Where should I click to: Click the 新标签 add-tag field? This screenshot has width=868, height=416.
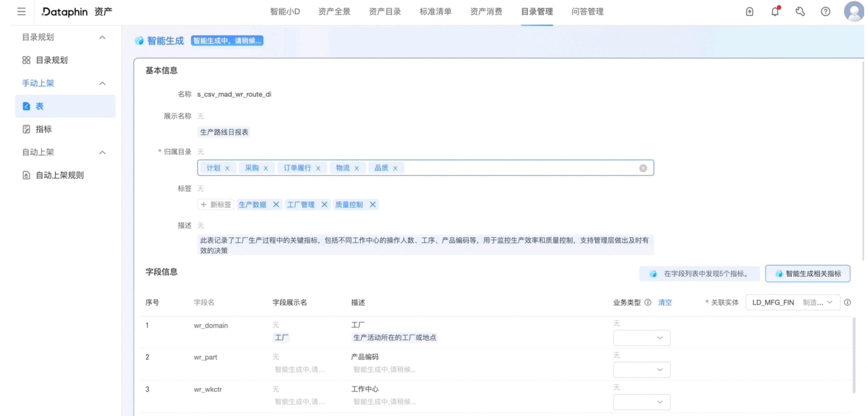(215, 204)
